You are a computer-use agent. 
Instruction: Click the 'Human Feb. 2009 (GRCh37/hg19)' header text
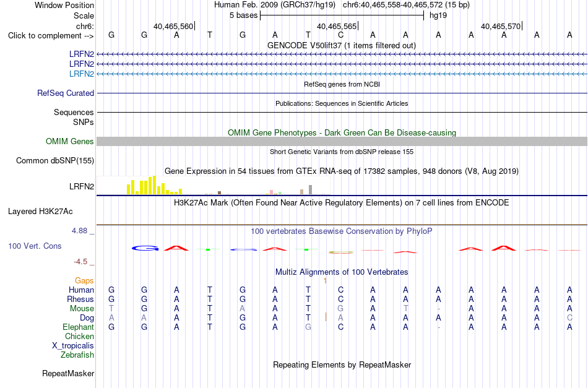coord(274,5)
